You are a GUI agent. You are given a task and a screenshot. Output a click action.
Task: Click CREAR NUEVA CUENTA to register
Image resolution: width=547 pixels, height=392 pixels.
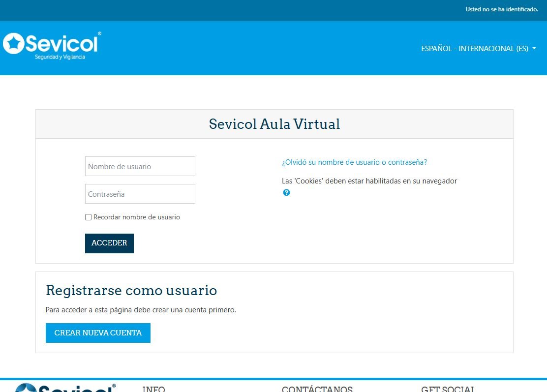pyautogui.click(x=98, y=333)
